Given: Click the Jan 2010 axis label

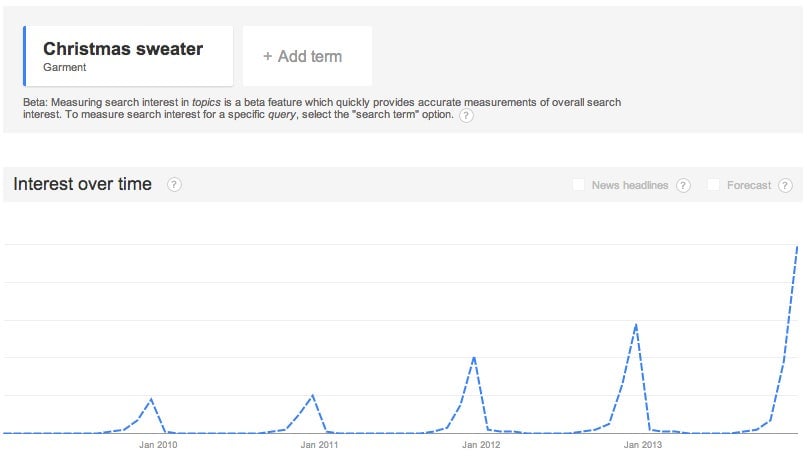Looking at the screenshot, I should pyautogui.click(x=158, y=445).
